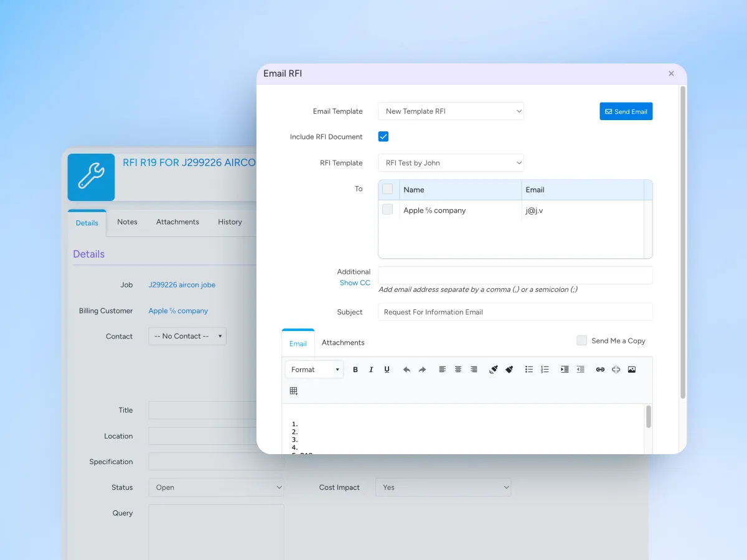Switch to the Attachments tab in email dialog
Viewport: 747px width, 560px height.
tap(343, 343)
